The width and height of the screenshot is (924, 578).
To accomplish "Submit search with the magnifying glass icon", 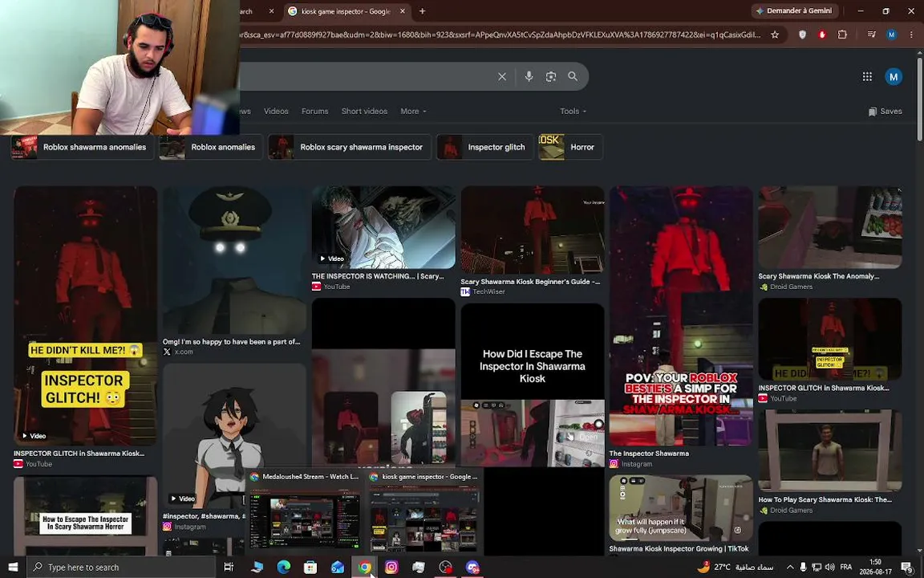I will tap(573, 77).
